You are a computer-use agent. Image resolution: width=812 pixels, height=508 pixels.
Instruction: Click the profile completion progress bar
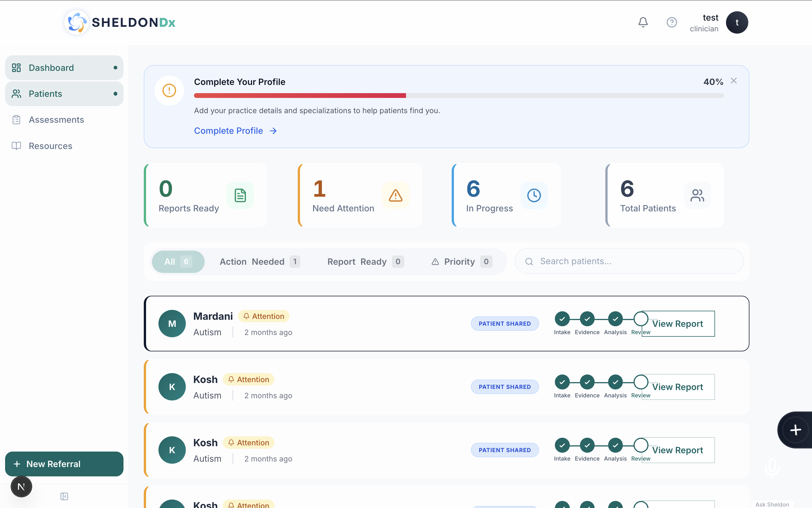point(459,95)
